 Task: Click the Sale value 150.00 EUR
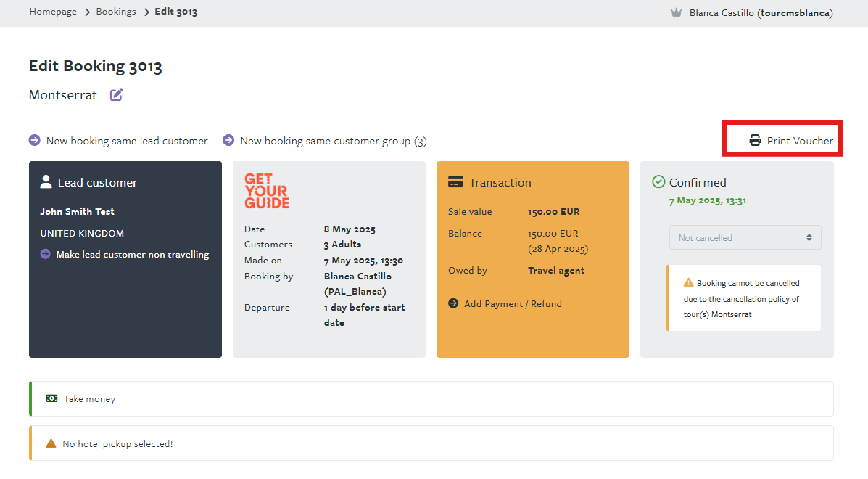553,211
